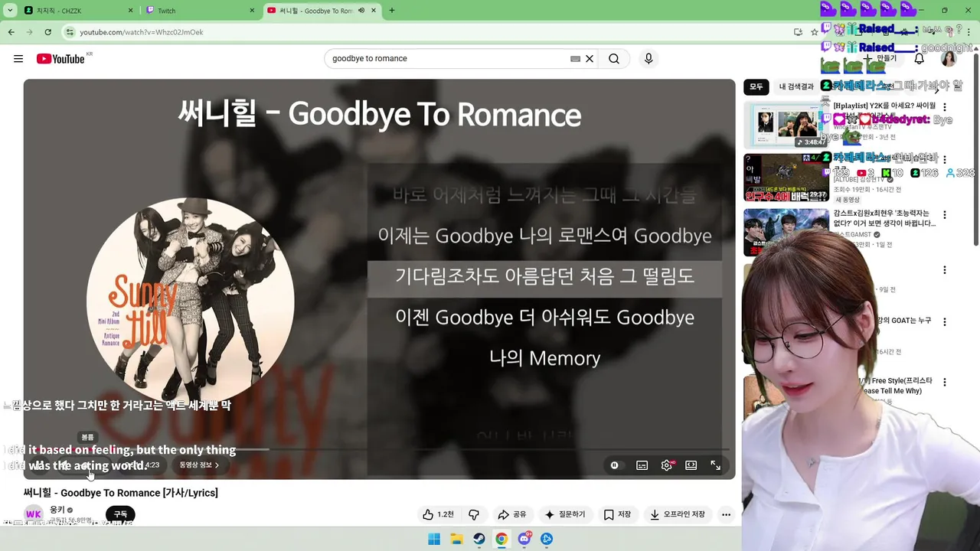
Task: Open player settings gear with HD badge
Action: click(x=667, y=465)
